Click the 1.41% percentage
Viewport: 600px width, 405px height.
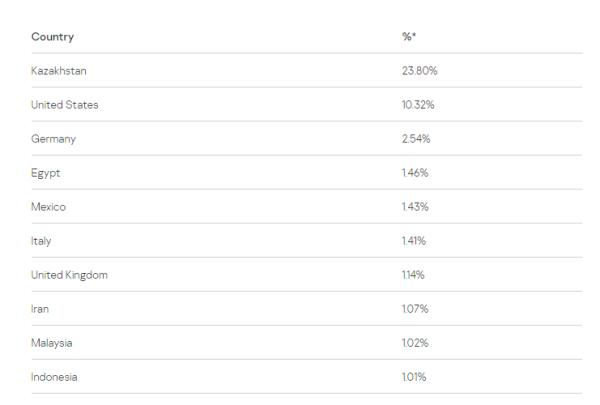pyautogui.click(x=414, y=241)
